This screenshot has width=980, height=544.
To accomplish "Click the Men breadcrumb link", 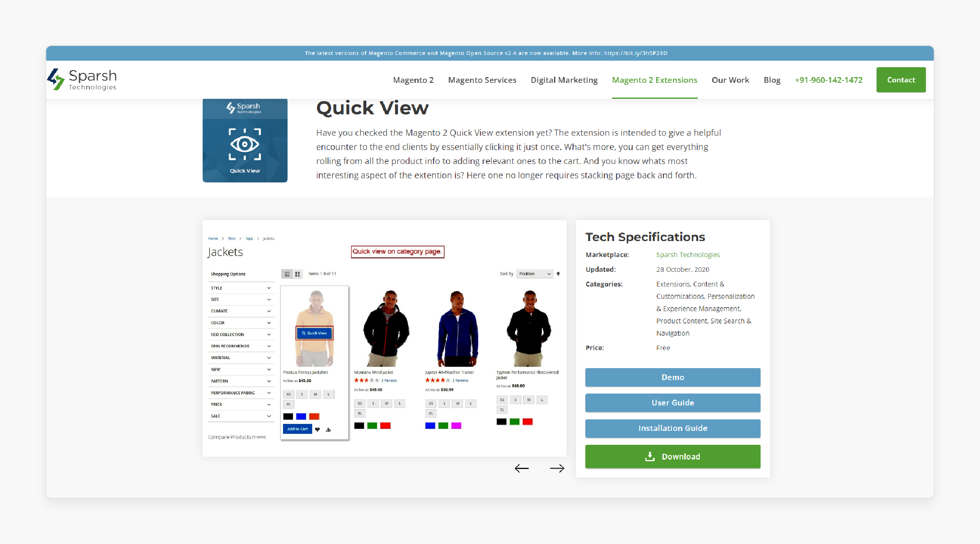I will [232, 239].
